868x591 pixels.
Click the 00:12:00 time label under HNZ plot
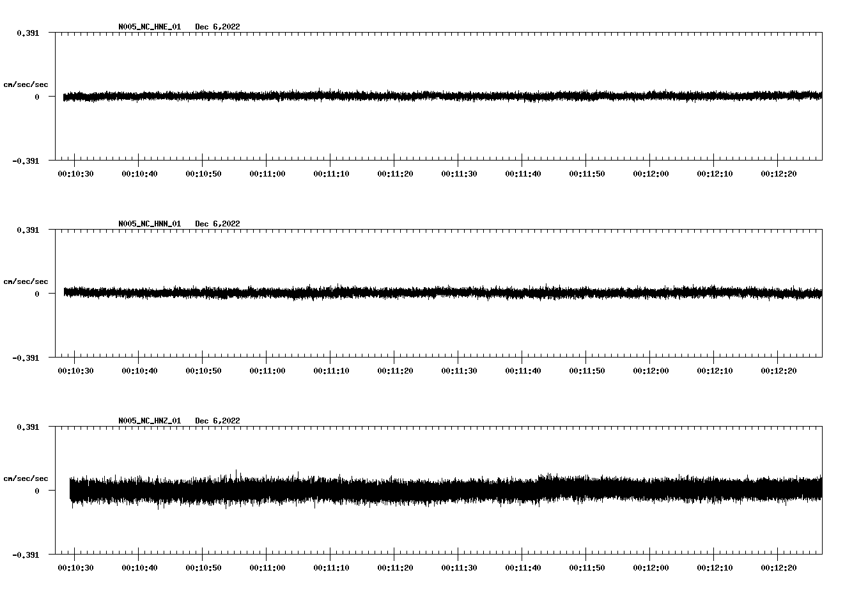[651, 568]
